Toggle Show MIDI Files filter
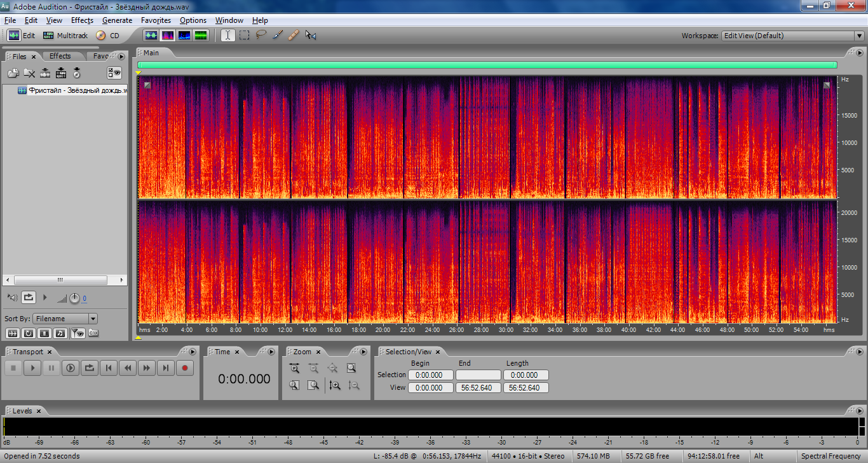The image size is (868, 463). pyautogui.click(x=60, y=333)
